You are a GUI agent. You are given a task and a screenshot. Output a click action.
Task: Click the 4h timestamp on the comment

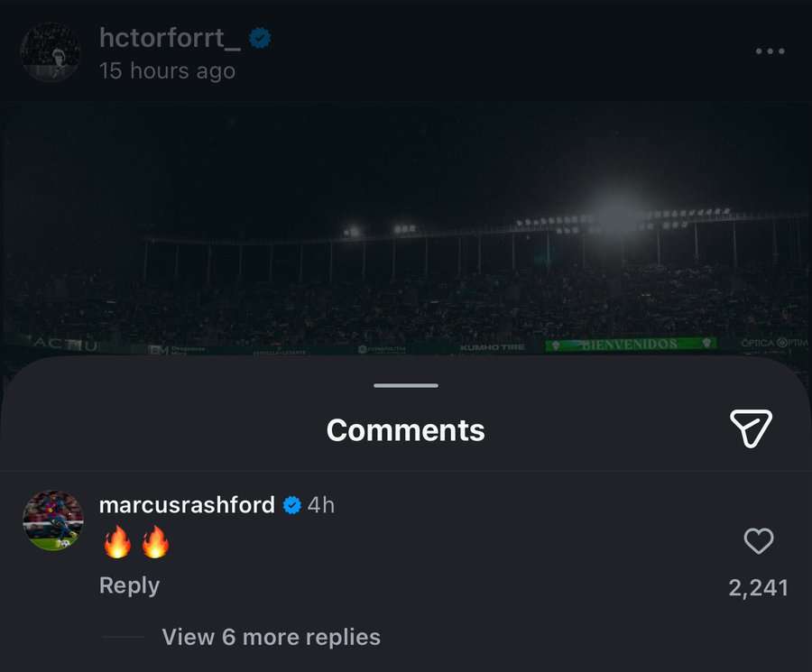[x=322, y=505]
